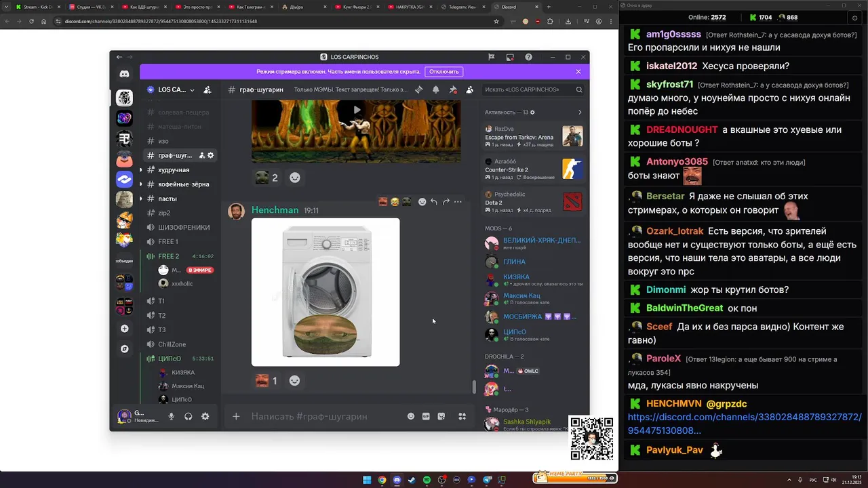This screenshot has width=868, height=488.
Task: Expand threads arrow of кофейные-зёрна channel
Action: 141,184
